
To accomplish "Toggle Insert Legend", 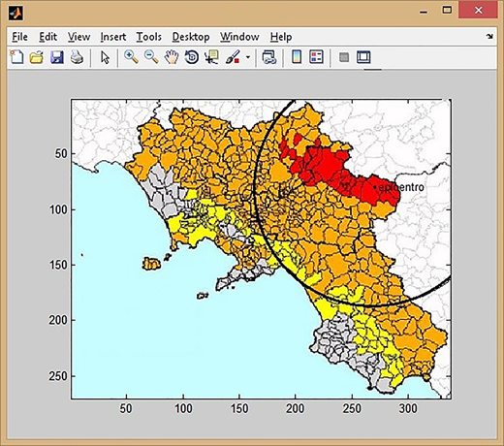I will coord(316,57).
